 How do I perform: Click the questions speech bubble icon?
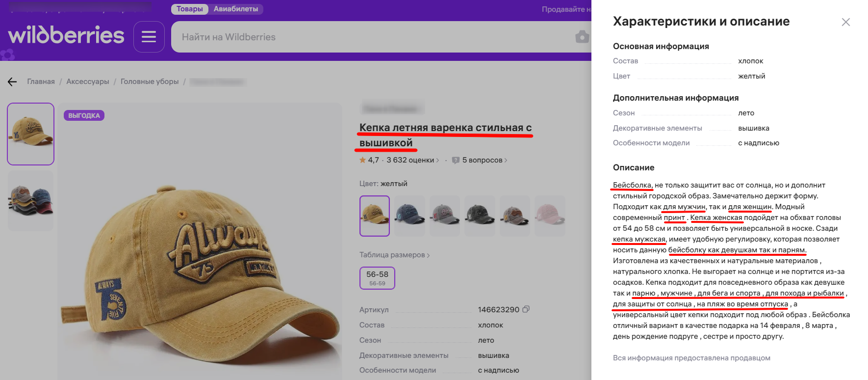click(x=456, y=160)
